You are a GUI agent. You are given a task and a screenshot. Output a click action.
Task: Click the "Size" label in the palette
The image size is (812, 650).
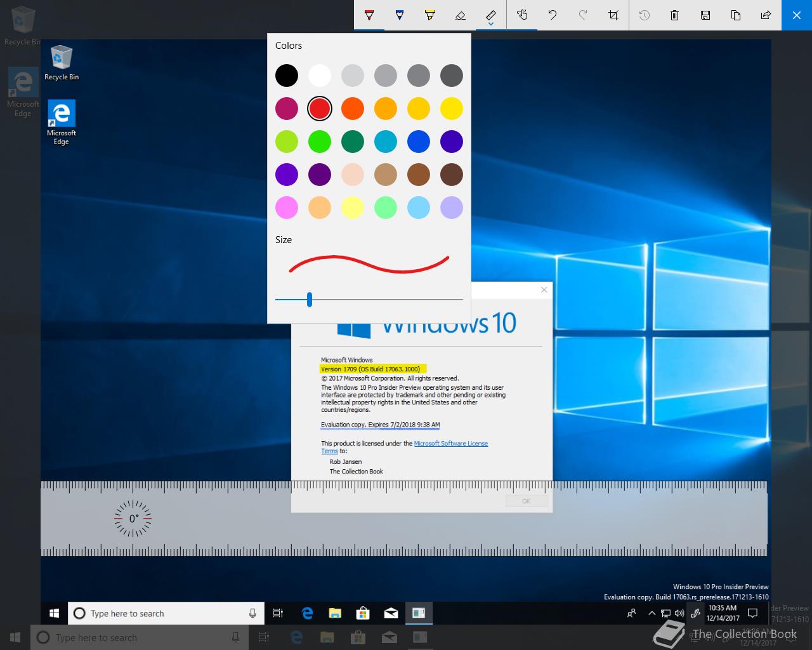tap(284, 240)
